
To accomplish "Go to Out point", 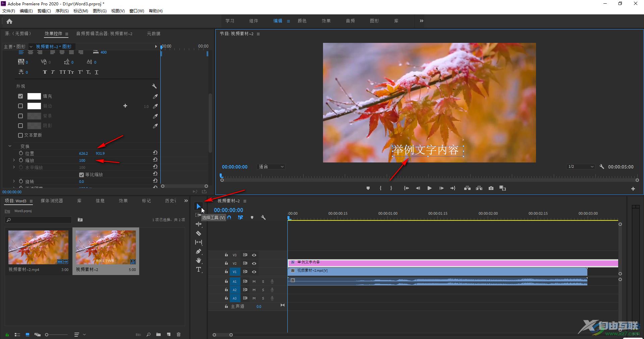I will click(x=453, y=188).
